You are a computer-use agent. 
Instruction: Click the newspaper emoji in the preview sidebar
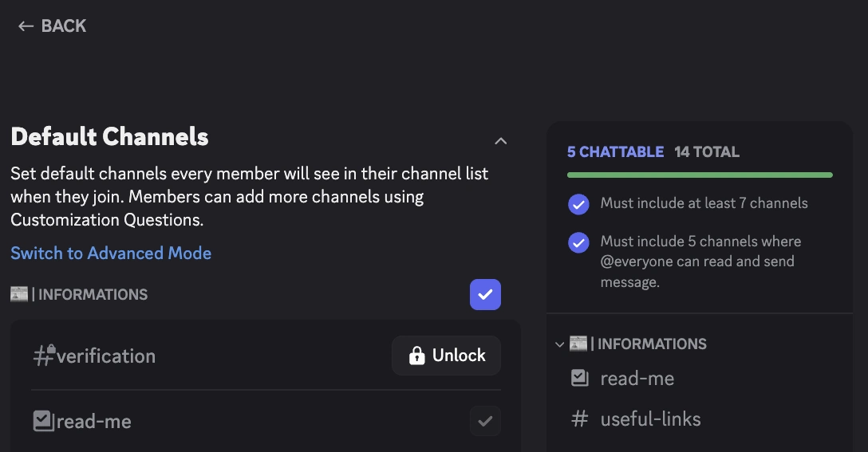pyautogui.click(x=578, y=344)
